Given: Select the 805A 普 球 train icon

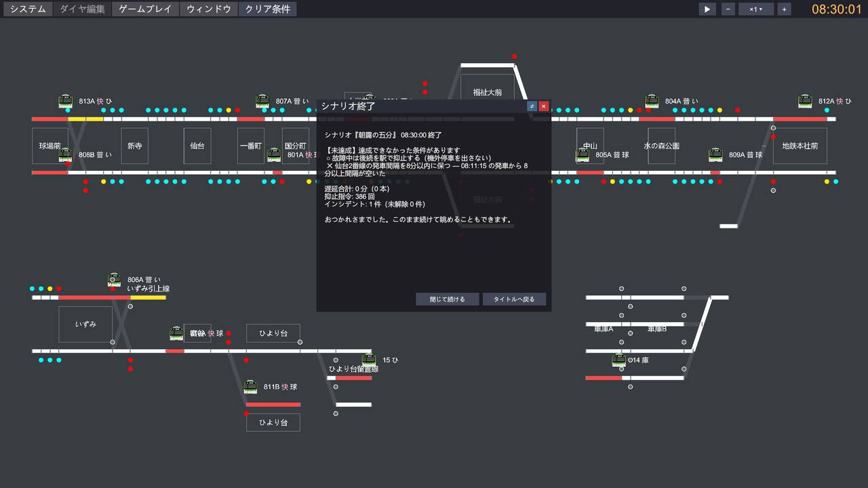Looking at the screenshot, I should point(583,155).
